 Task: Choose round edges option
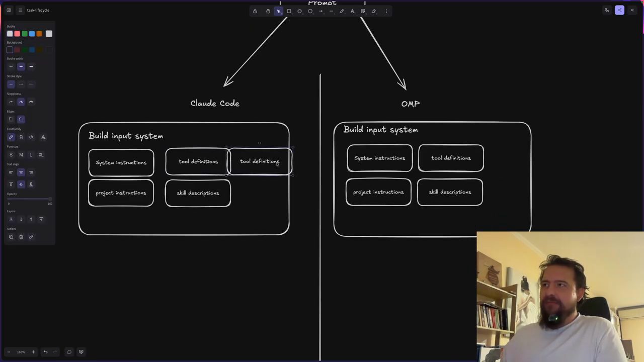[21, 119]
